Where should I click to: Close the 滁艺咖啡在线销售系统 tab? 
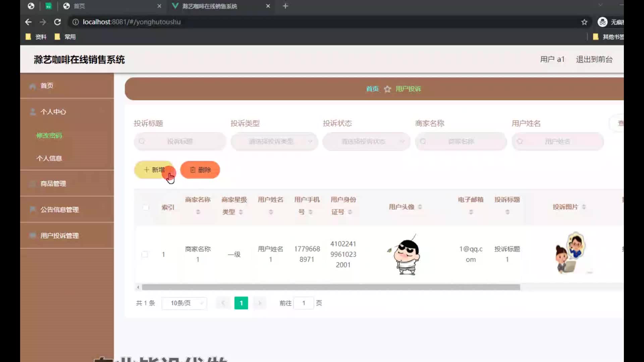point(268,6)
